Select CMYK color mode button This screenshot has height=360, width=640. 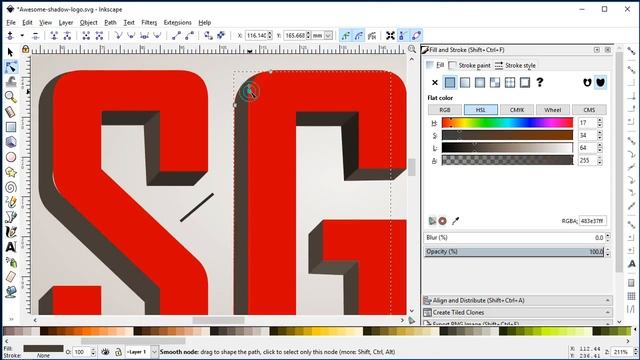(517, 110)
